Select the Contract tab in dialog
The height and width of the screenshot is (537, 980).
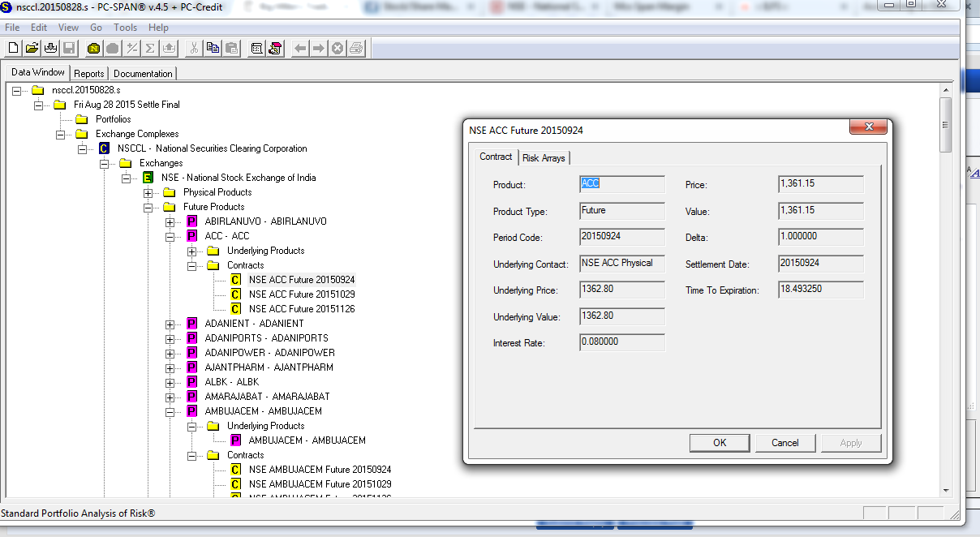(496, 157)
